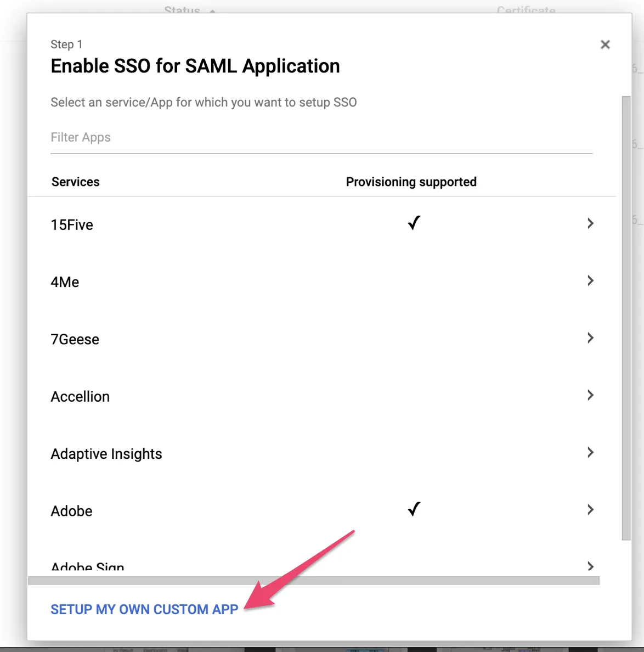
Task: Expand the 4Me row arrow
Action: coord(590,281)
